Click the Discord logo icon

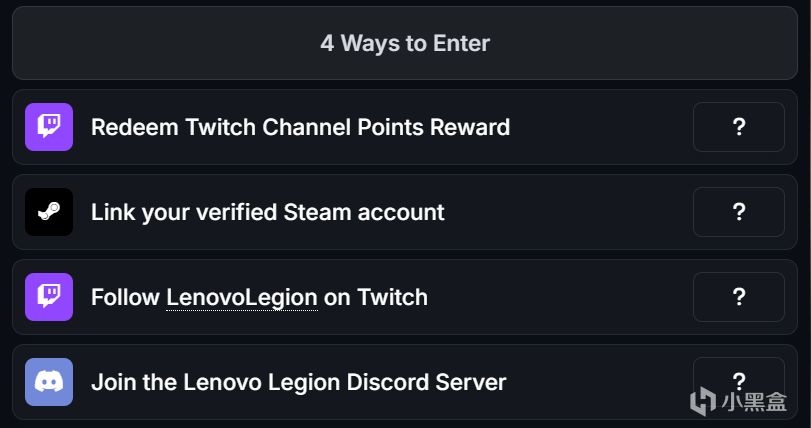(49, 382)
